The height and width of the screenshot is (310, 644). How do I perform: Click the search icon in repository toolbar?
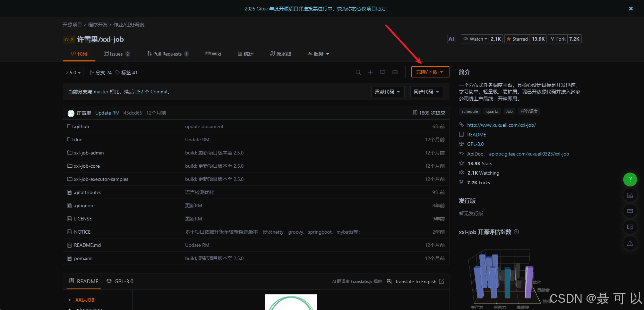click(x=358, y=72)
